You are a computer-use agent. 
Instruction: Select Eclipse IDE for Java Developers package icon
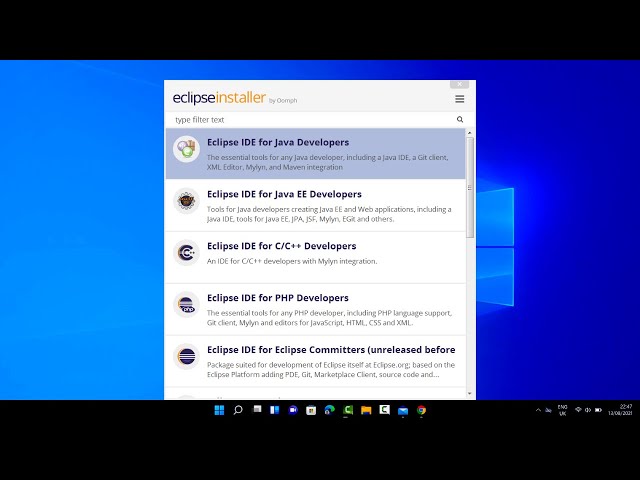[187, 149]
